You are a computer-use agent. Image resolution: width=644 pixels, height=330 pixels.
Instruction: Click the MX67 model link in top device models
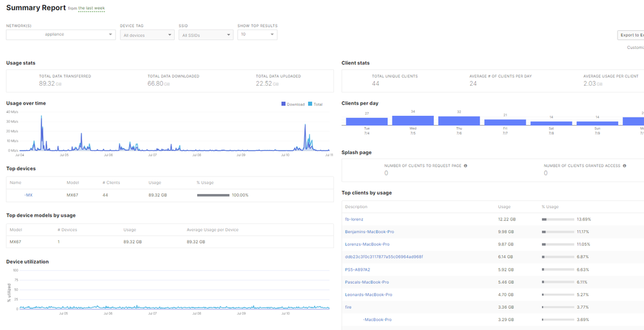click(15, 242)
